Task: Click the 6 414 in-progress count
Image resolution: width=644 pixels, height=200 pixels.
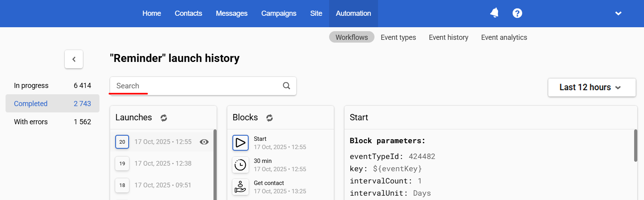Action: pos(82,86)
